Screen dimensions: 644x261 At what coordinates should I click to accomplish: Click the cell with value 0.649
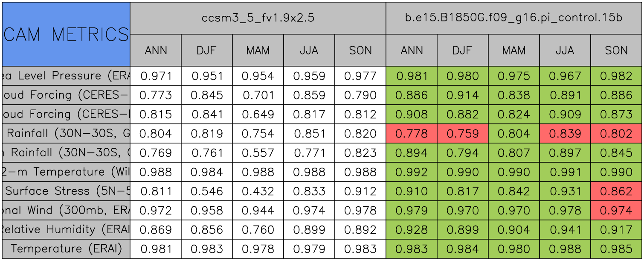[x=258, y=114]
